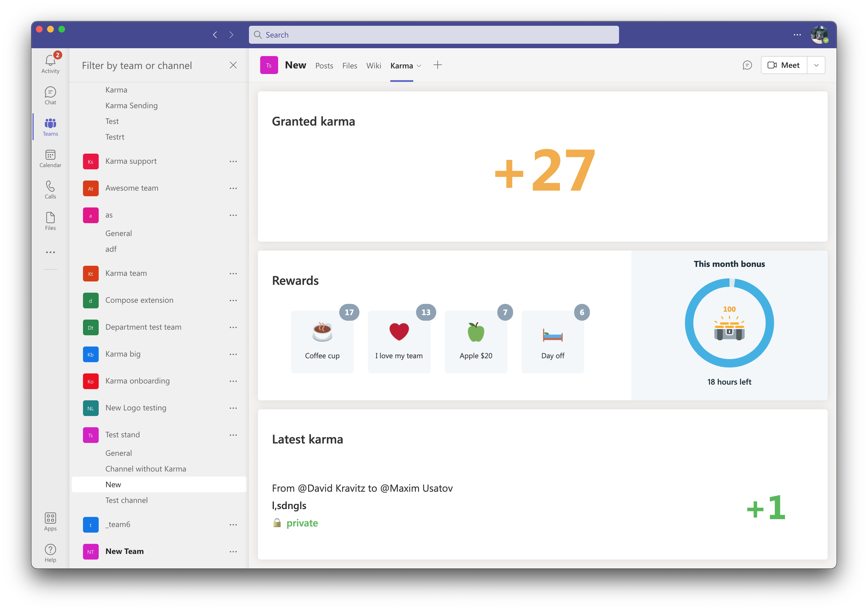Click the This month bonus progress ring
Viewport: 868px width, 610px height.
tap(729, 323)
